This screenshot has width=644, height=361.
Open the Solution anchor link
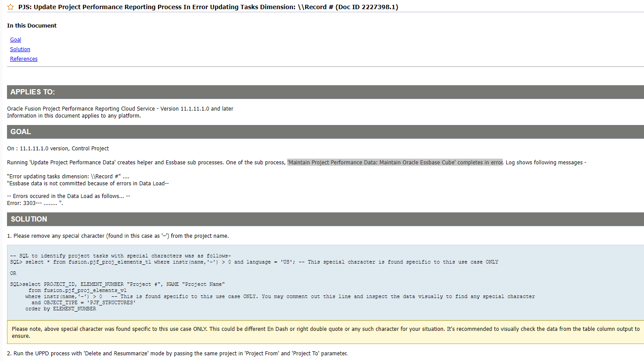click(20, 49)
